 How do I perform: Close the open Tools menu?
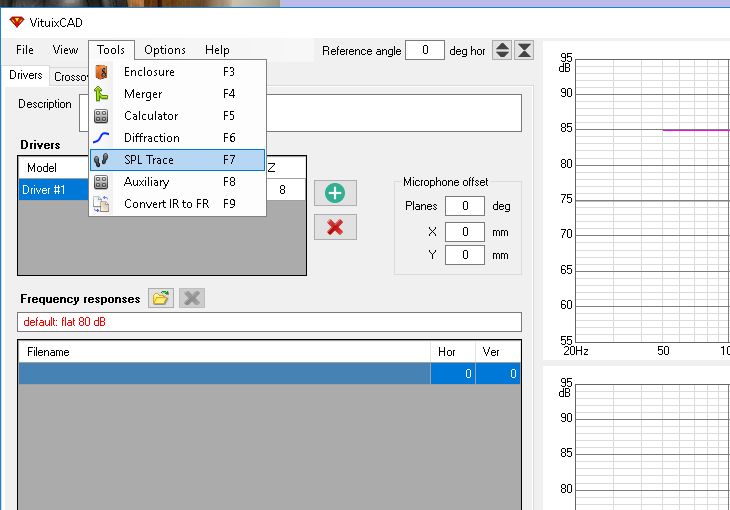(111, 50)
